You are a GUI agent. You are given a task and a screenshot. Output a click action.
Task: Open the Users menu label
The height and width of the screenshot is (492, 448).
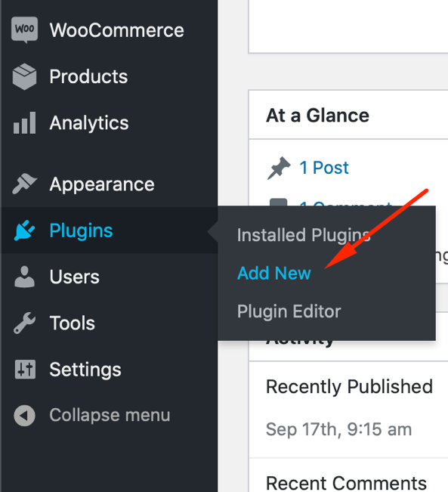tap(74, 277)
